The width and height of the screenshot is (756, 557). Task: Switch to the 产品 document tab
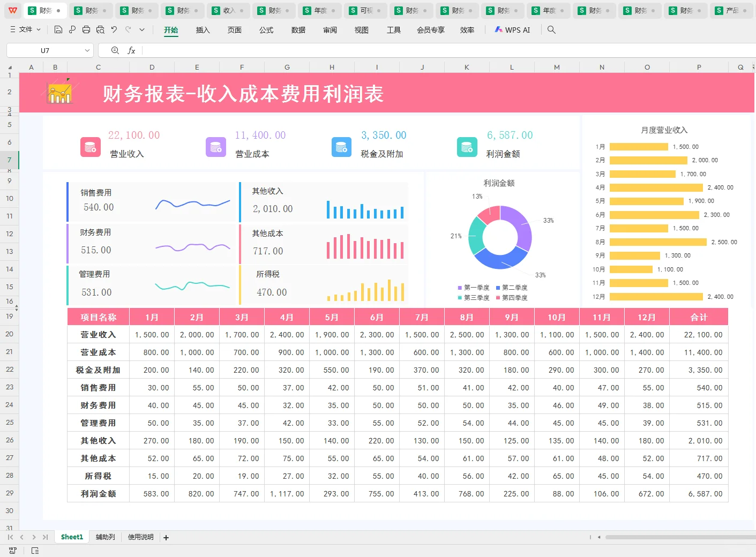pyautogui.click(x=732, y=10)
